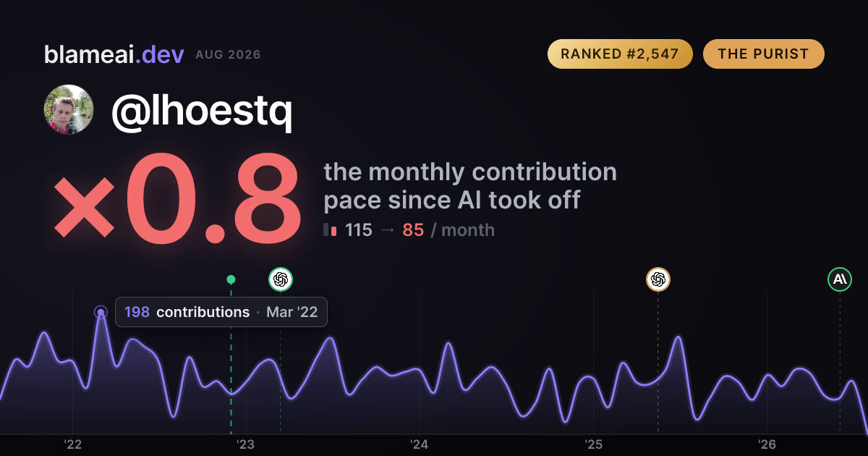
Task: Click the peak point circle on chart
Action: (101, 313)
